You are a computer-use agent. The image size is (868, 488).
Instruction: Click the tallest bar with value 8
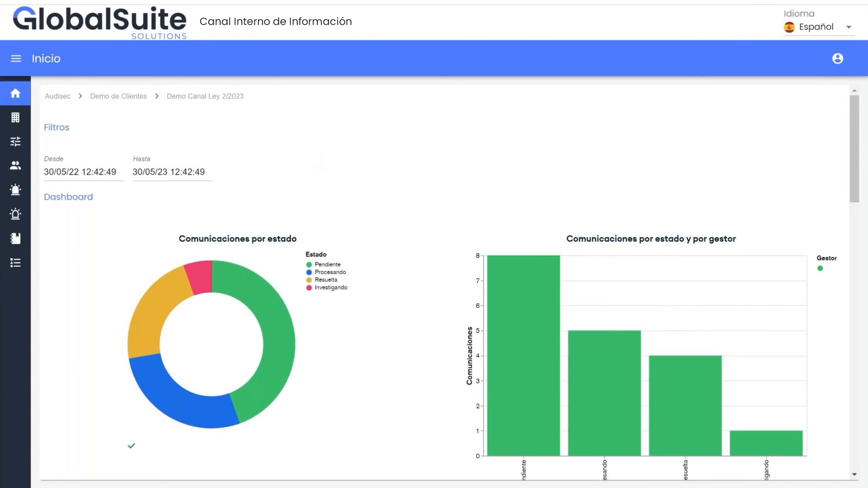click(x=524, y=355)
